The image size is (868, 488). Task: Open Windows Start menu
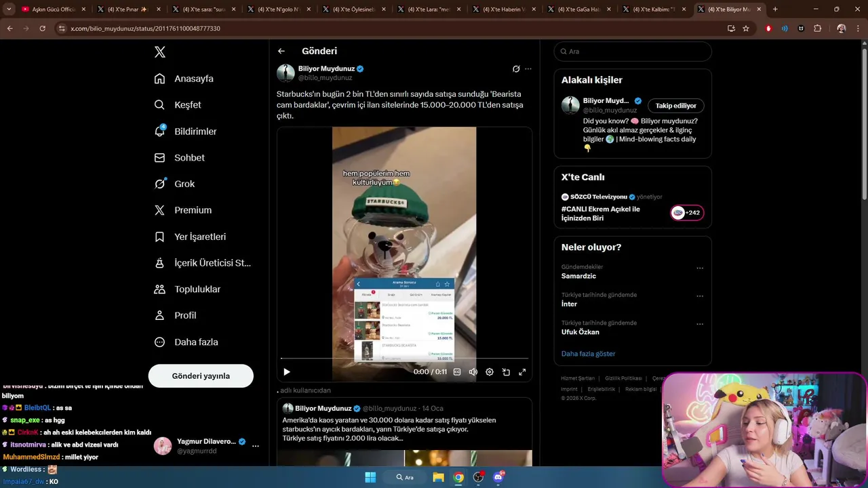coord(370,477)
